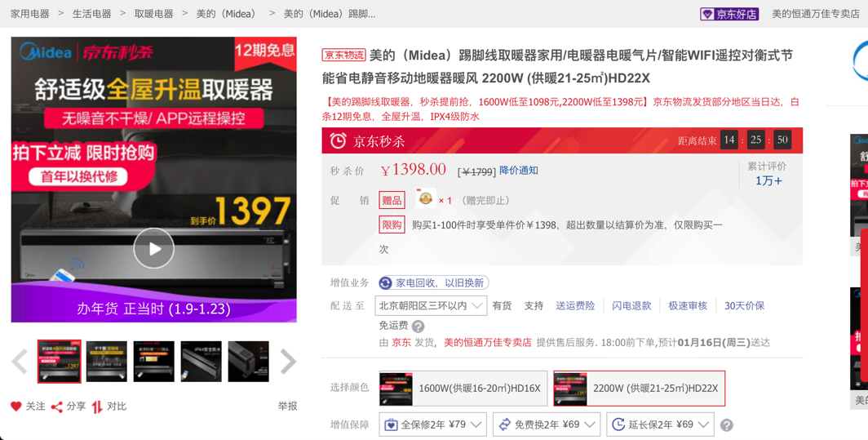Select the second product thumbnail
The width and height of the screenshot is (868, 440).
[x=106, y=362]
